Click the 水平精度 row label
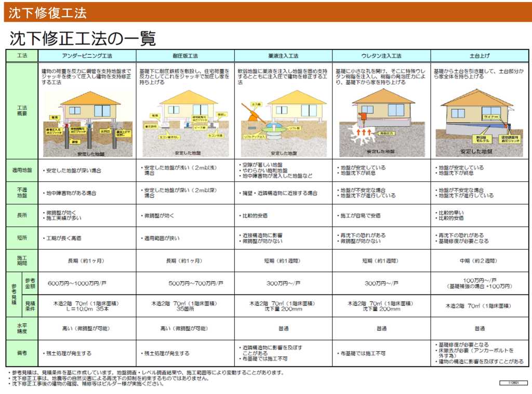Screen dimensions: 532x394 tap(22, 329)
